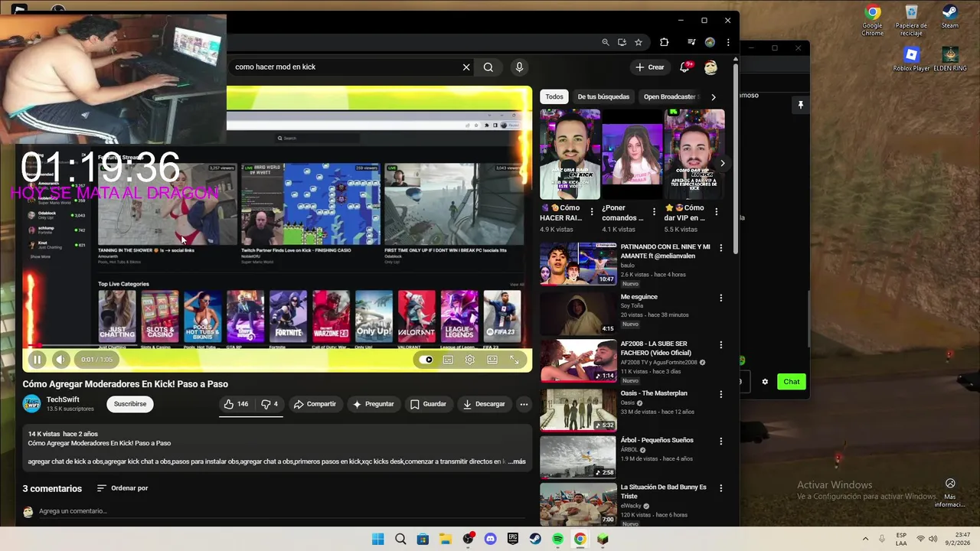The height and width of the screenshot is (551, 980).
Task: Bookmark the page with the star icon
Action: point(639,42)
